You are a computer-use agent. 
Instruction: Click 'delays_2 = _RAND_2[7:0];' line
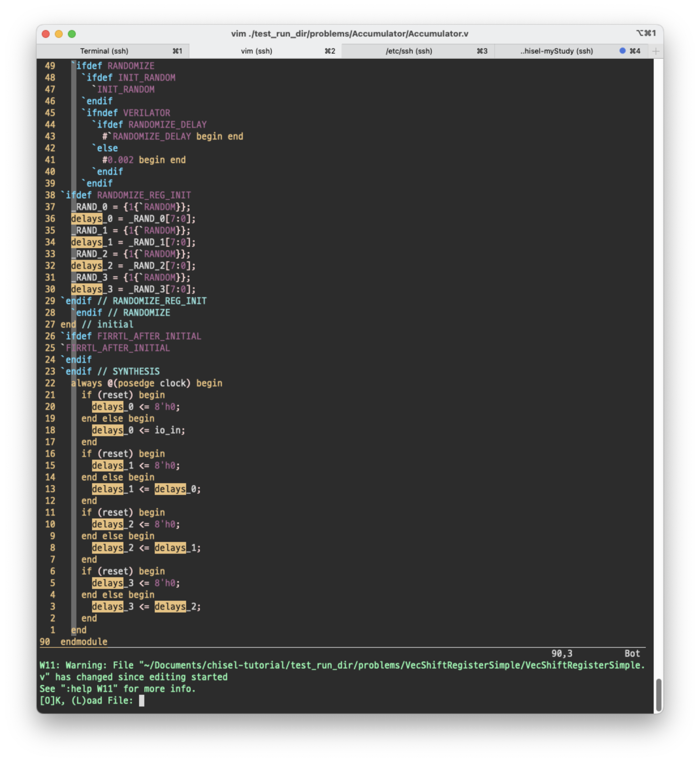coord(133,265)
